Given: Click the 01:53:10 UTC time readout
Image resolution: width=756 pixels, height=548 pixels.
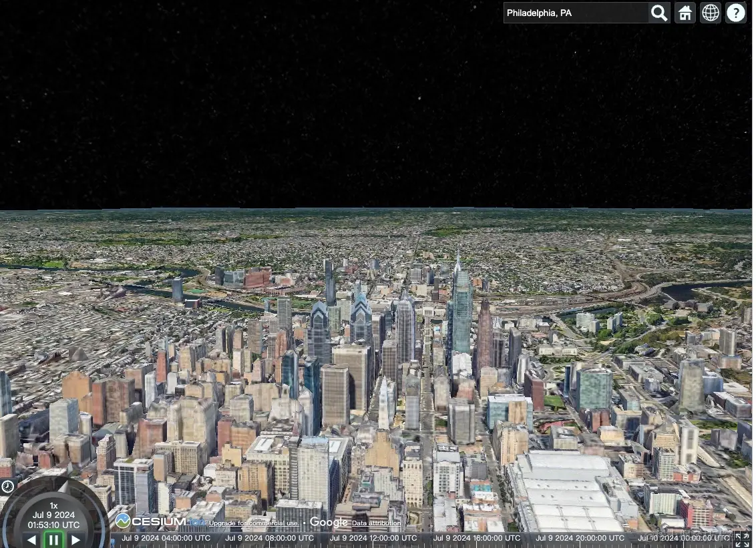Looking at the screenshot, I should 53,525.
